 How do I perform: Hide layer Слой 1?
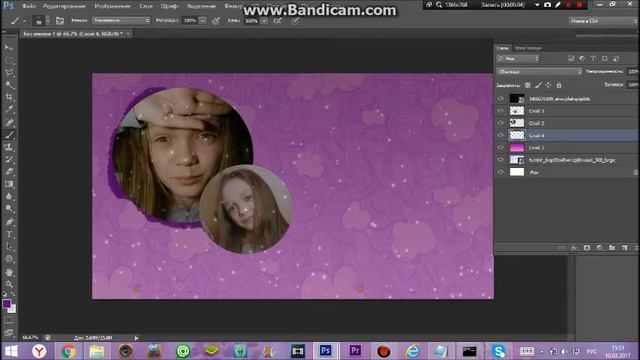pos(501,148)
